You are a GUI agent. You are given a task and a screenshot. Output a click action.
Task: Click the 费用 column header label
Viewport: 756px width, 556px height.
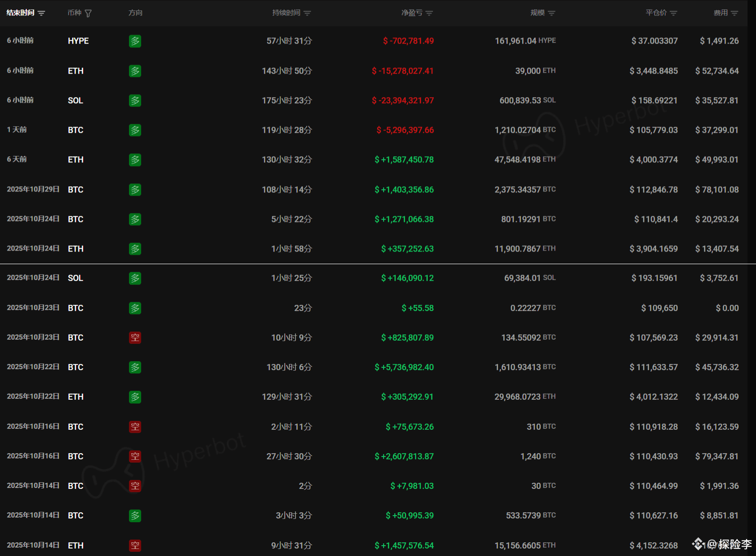(721, 13)
